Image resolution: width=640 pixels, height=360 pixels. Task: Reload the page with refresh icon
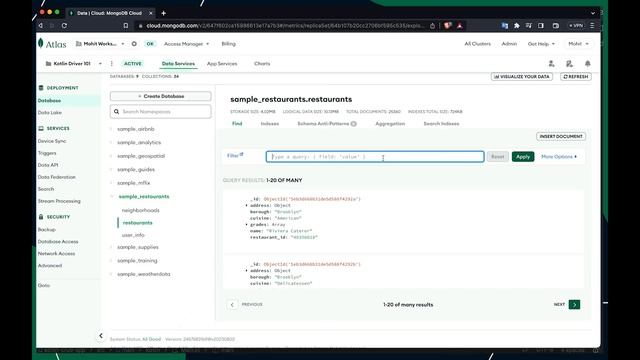[x=64, y=25]
